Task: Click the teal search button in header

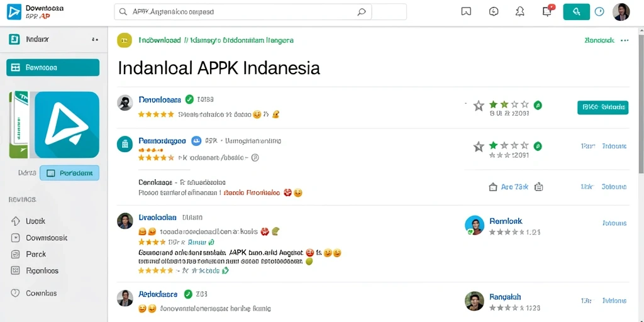Action: (x=576, y=12)
